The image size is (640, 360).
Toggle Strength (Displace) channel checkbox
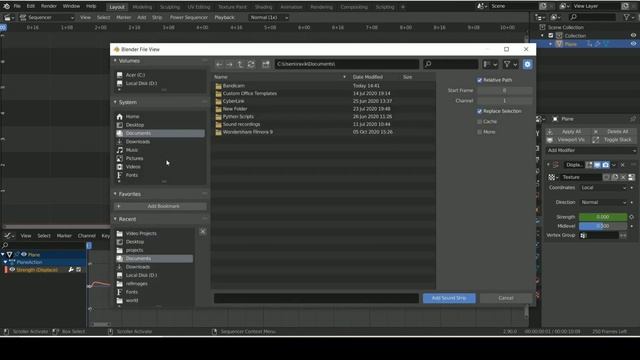click(79, 270)
